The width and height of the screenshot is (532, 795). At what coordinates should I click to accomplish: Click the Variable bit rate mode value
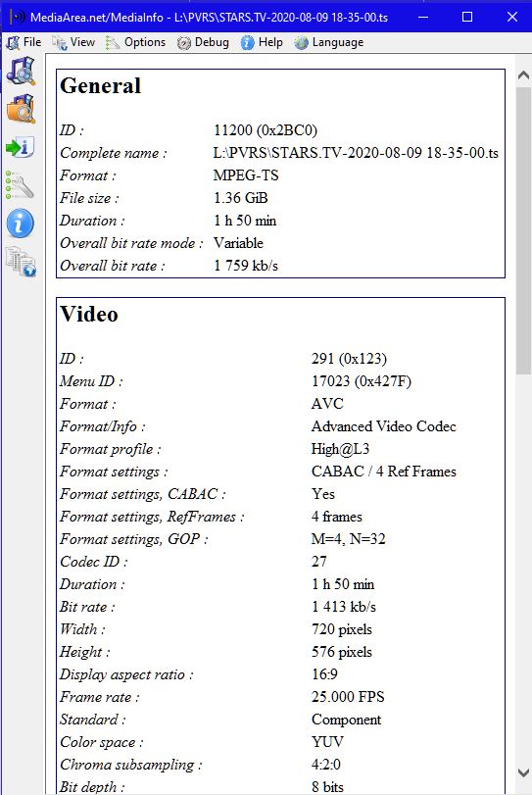tap(238, 243)
